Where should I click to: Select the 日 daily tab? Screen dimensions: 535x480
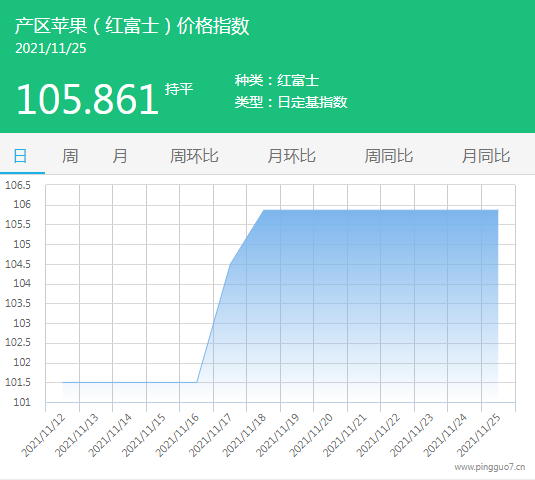pyautogui.click(x=20, y=156)
